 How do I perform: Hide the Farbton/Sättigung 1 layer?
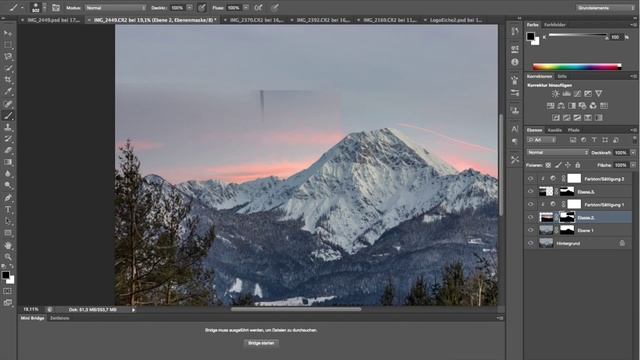(x=531, y=204)
